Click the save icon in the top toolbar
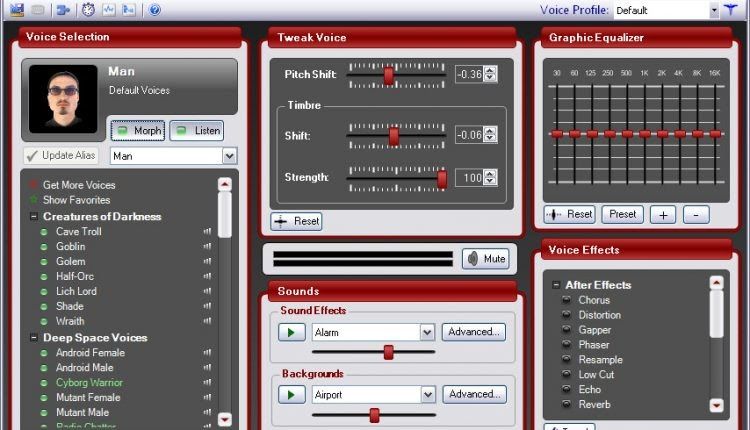 click(x=17, y=10)
